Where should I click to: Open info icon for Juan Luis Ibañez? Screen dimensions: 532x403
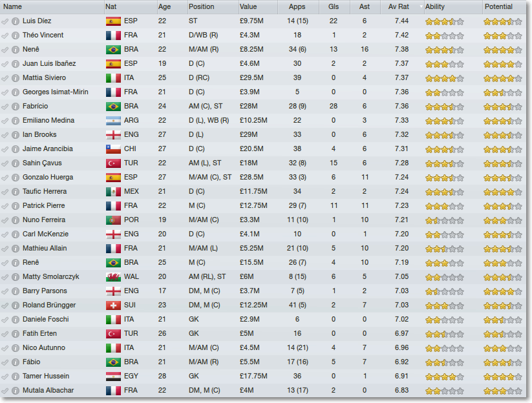16,64
